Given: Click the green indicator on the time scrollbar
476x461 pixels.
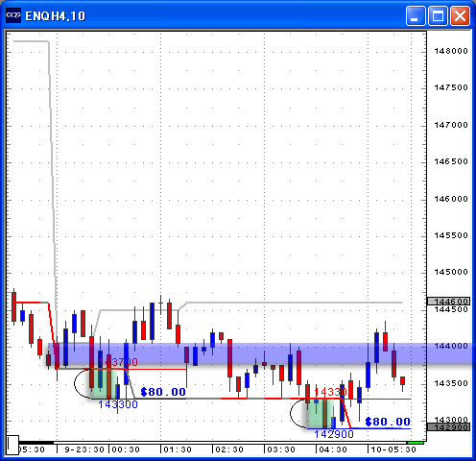Looking at the screenshot, I should (416, 443).
